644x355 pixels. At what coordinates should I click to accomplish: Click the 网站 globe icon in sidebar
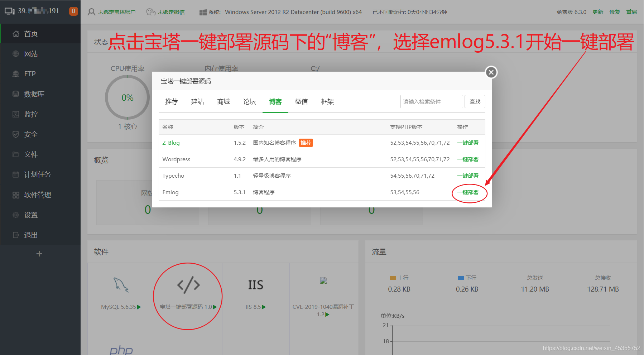click(16, 54)
